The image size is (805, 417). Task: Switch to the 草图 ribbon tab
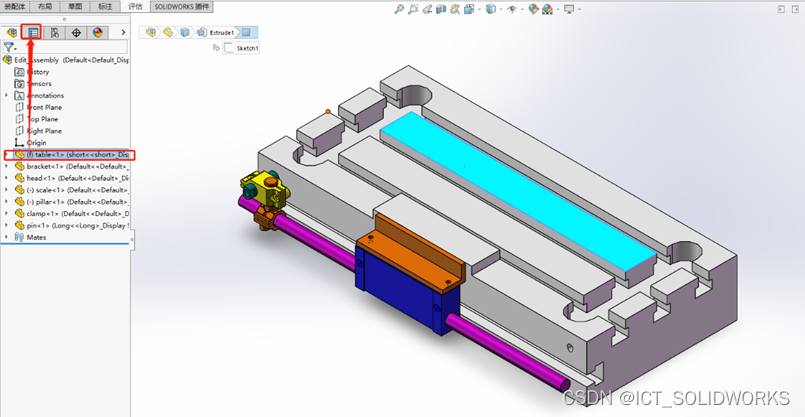[75, 7]
